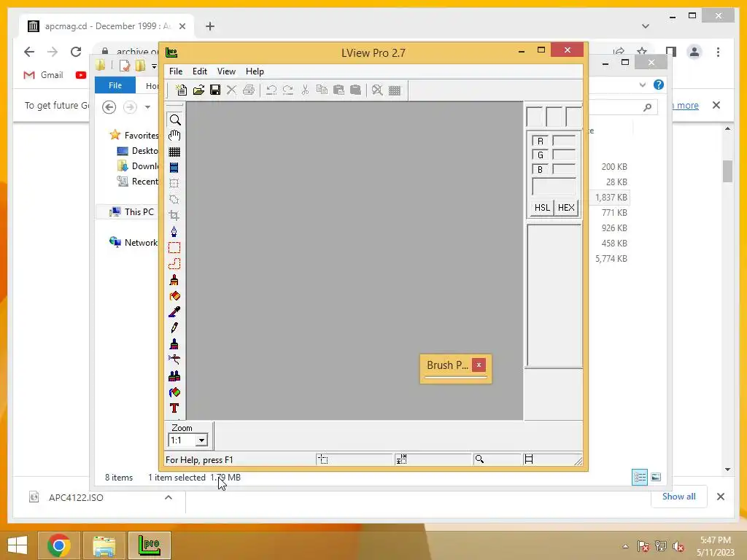This screenshot has width=747, height=560.
Task: Click the Copy icon in LView toolbar
Action: (322, 90)
